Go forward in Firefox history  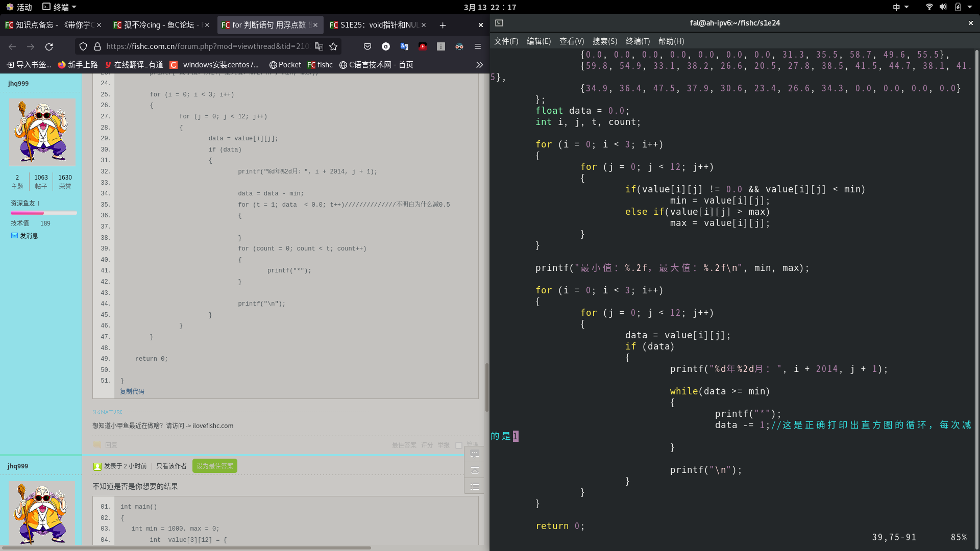pyautogui.click(x=31, y=46)
